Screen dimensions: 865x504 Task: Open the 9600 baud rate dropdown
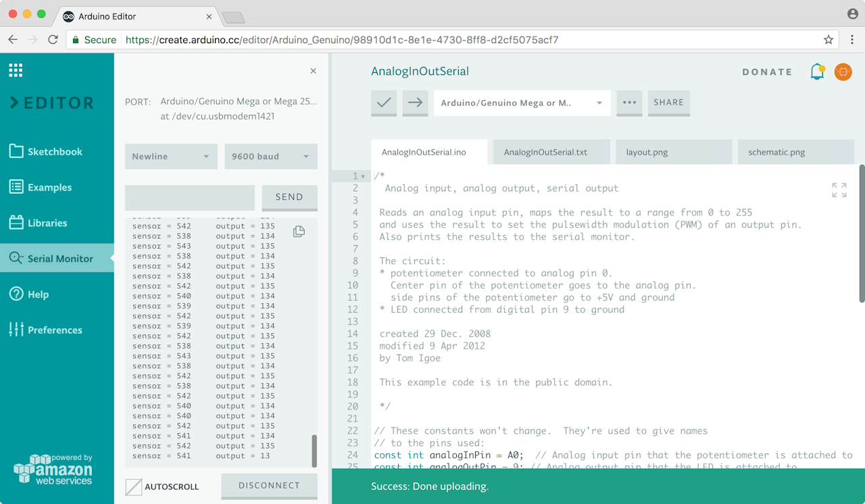click(x=270, y=157)
